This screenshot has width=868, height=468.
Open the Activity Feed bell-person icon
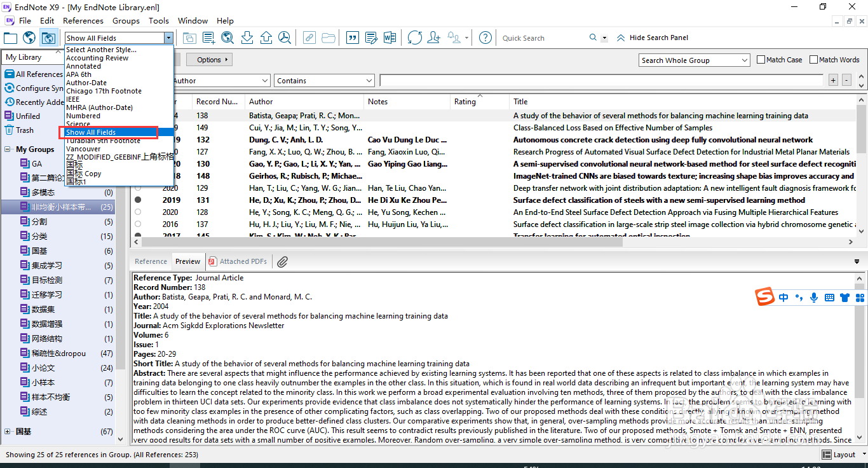coord(454,38)
